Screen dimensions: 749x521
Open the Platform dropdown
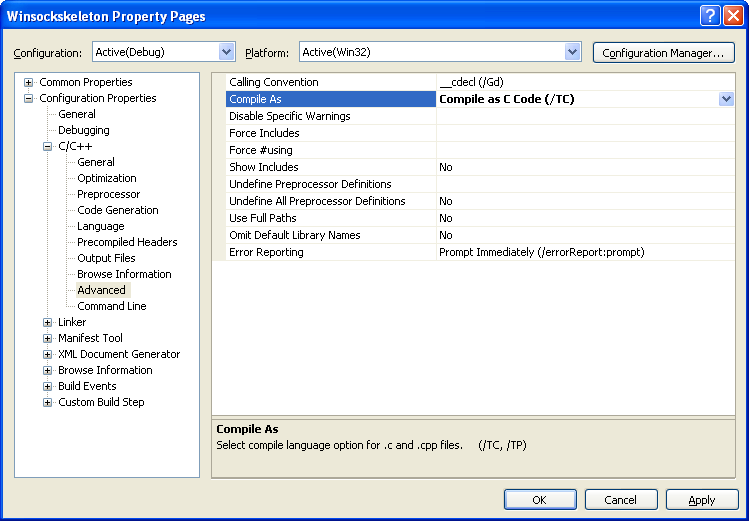pos(572,52)
